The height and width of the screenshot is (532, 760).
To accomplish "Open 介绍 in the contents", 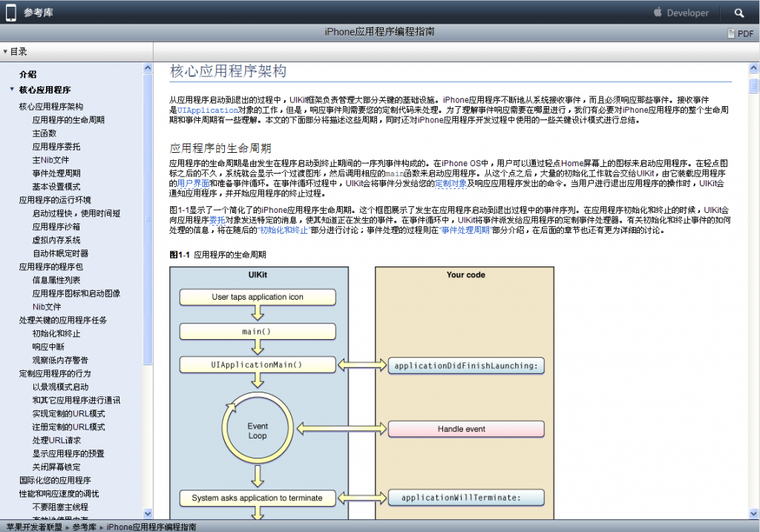I will point(27,74).
